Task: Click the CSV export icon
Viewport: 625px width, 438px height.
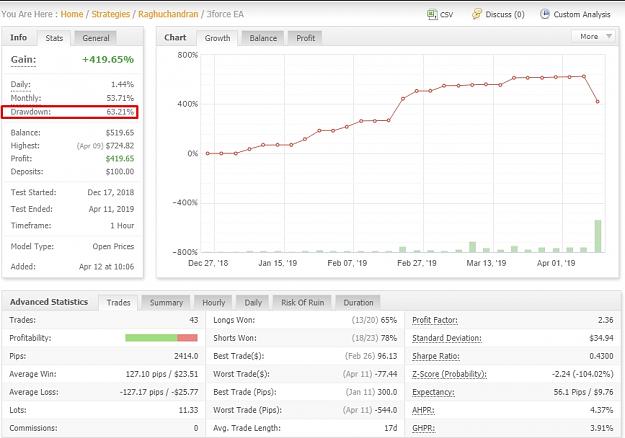Action: [x=432, y=14]
